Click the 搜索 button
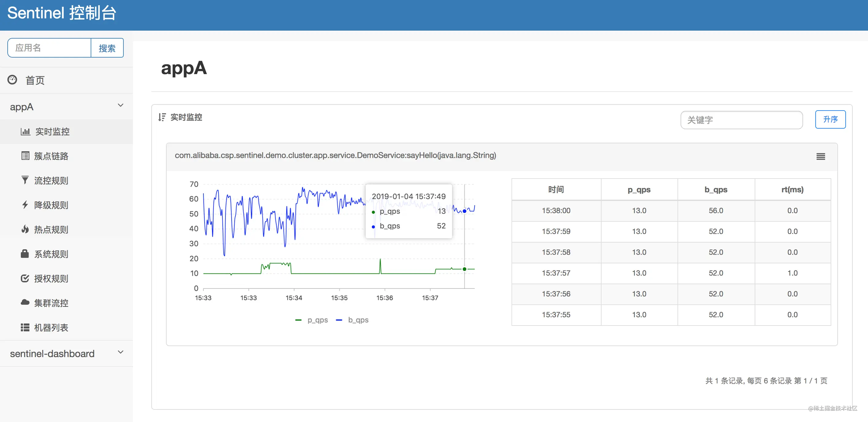The width and height of the screenshot is (868, 422). [x=107, y=48]
